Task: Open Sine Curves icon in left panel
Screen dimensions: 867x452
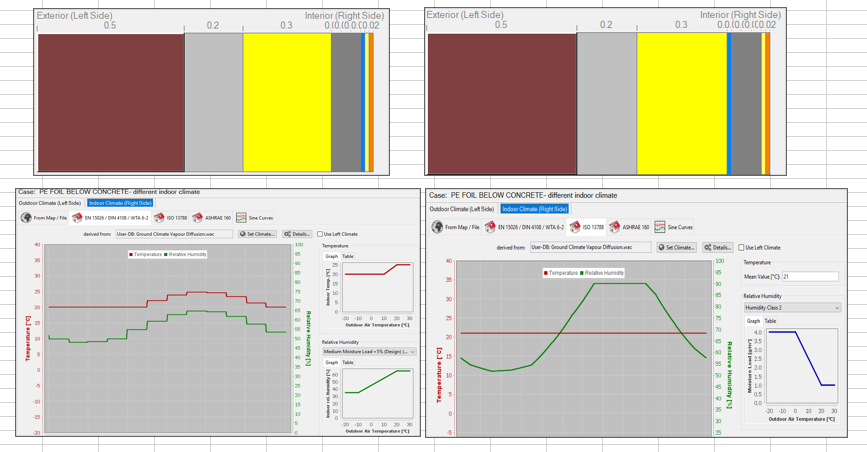Action: [x=241, y=217]
